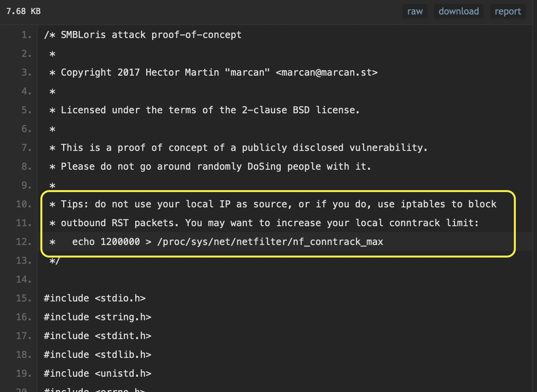
Task: Report this paste
Action: click(x=508, y=11)
